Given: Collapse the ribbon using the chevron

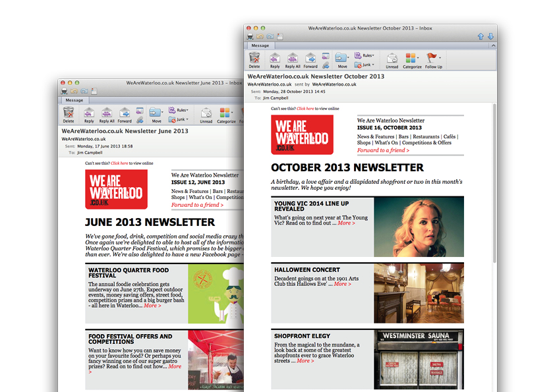Looking at the screenshot, I should [493, 45].
